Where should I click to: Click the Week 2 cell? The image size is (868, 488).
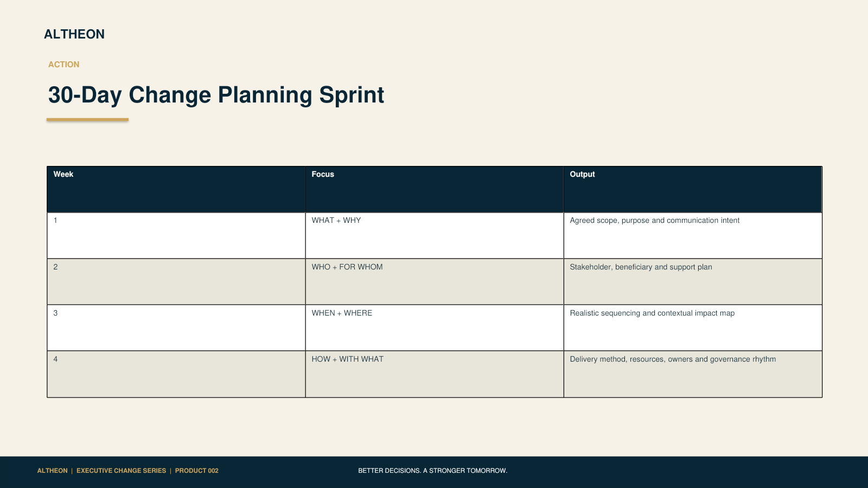[x=176, y=281]
